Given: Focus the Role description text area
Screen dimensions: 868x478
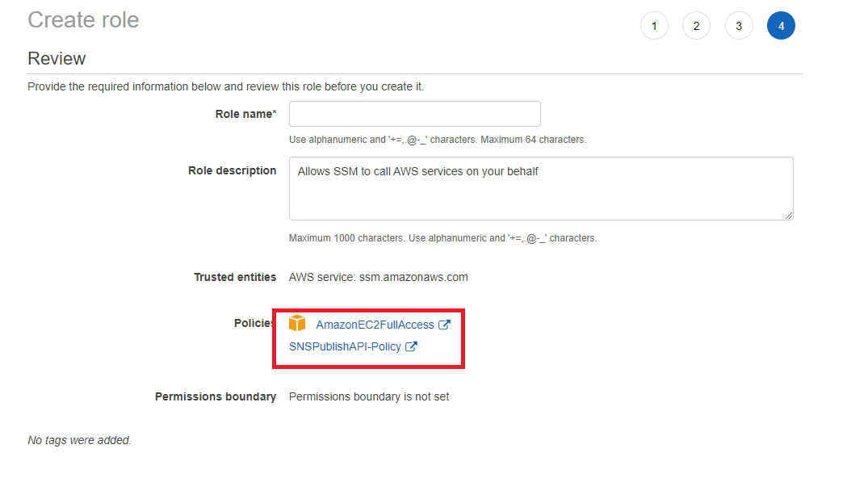Looking at the screenshot, I should pyautogui.click(x=541, y=188).
